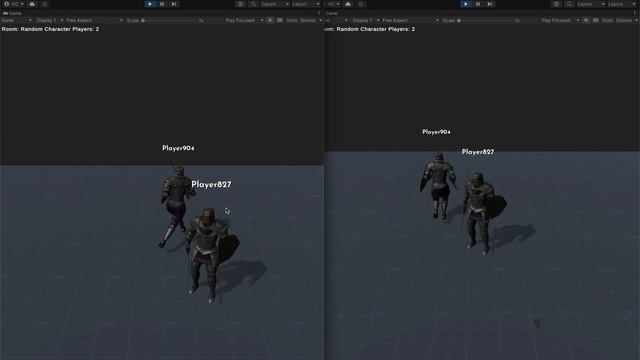Click Step button in right Unity editor
640x360 pixels.
(490, 4)
